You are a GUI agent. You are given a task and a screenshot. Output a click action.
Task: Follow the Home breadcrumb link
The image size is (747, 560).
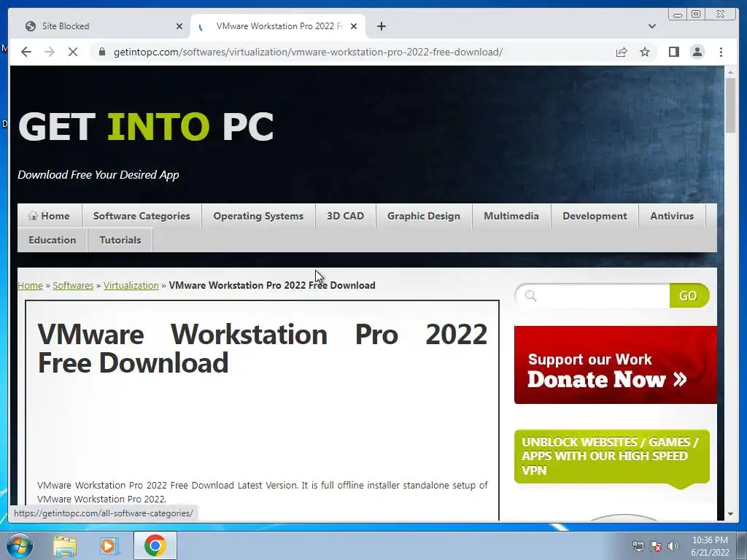click(30, 285)
